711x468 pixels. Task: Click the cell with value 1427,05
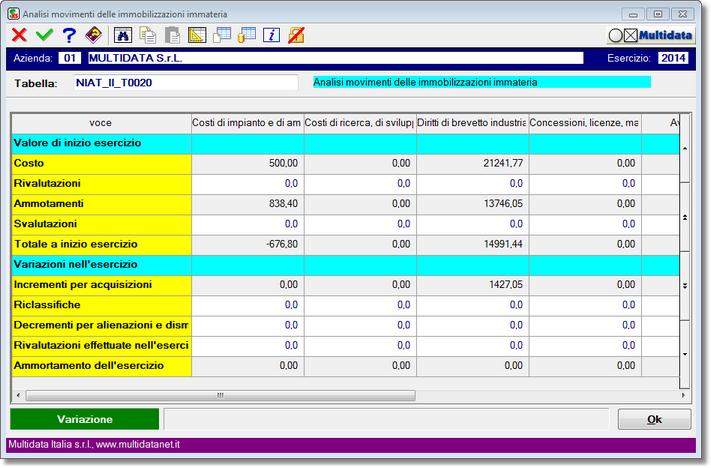[472, 285]
